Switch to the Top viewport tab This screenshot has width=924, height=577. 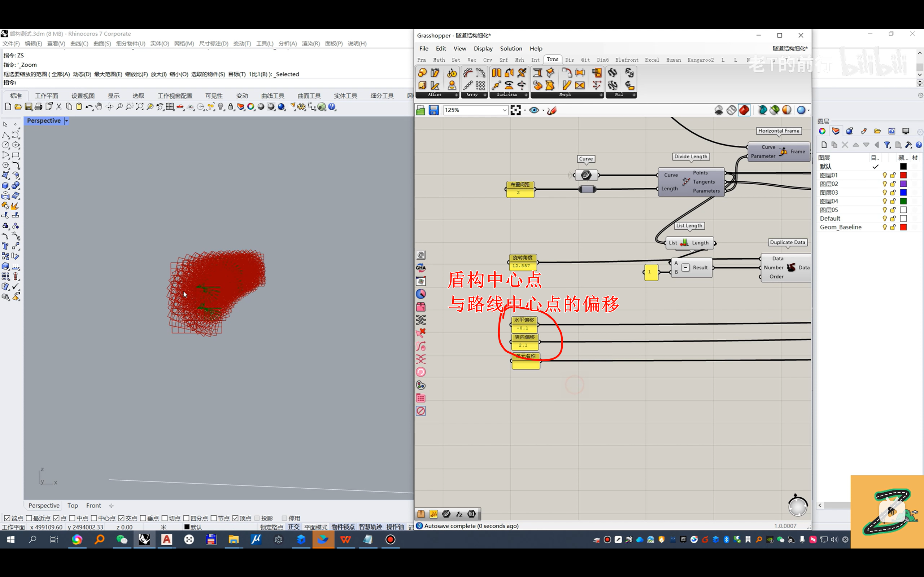[x=73, y=505]
